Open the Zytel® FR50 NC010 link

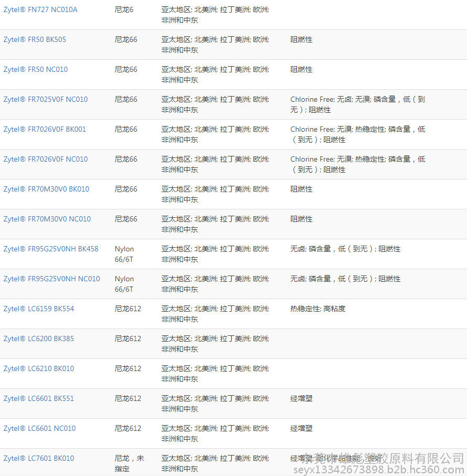[x=36, y=69]
